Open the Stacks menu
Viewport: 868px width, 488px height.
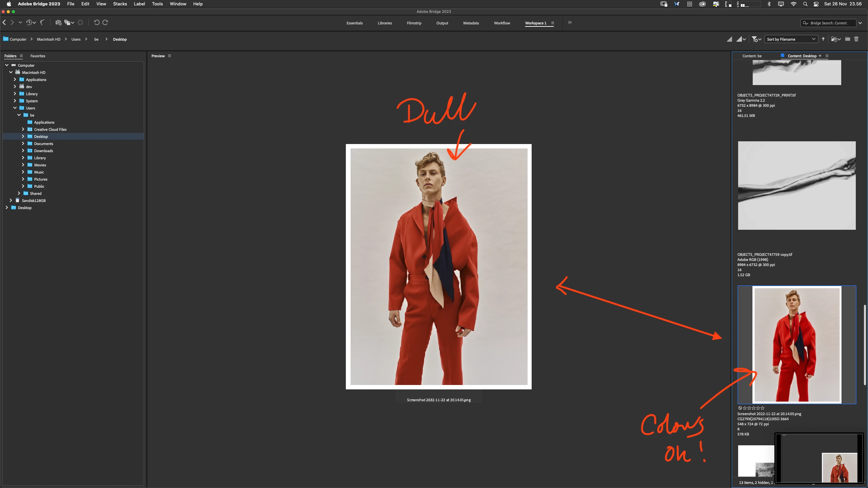120,4
